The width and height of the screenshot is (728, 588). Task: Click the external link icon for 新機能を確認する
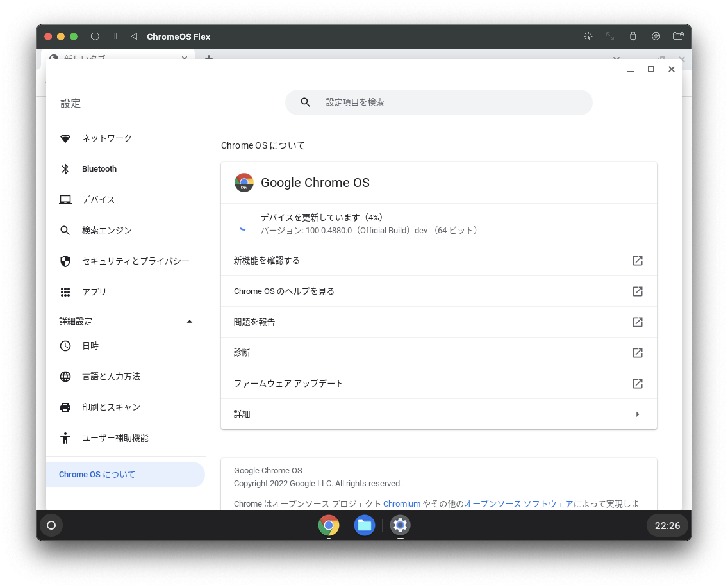pos(638,260)
